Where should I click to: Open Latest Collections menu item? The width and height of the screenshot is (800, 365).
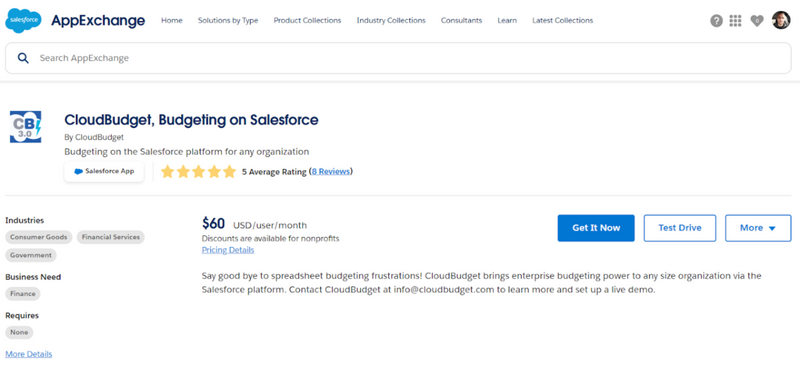tap(563, 20)
